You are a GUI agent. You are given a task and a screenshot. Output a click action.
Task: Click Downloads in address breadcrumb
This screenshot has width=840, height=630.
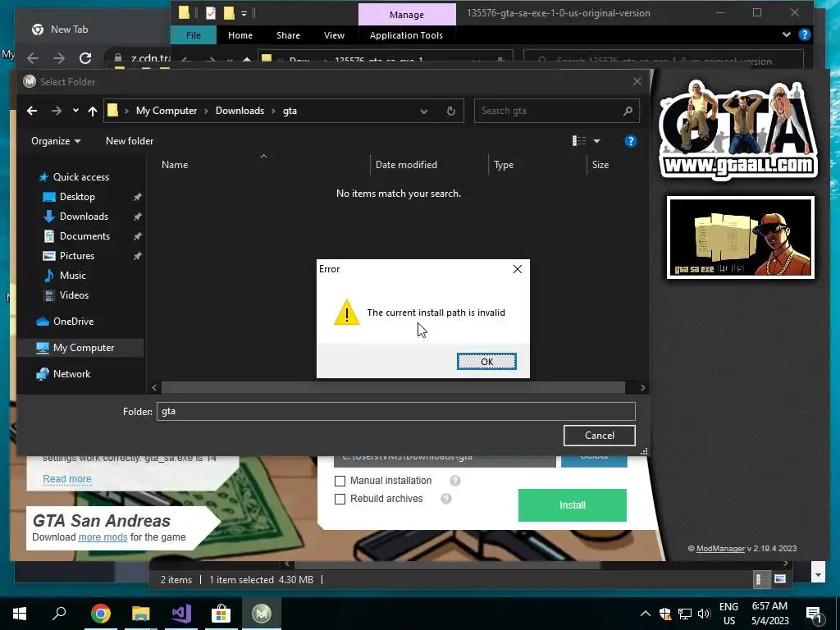coord(240,111)
